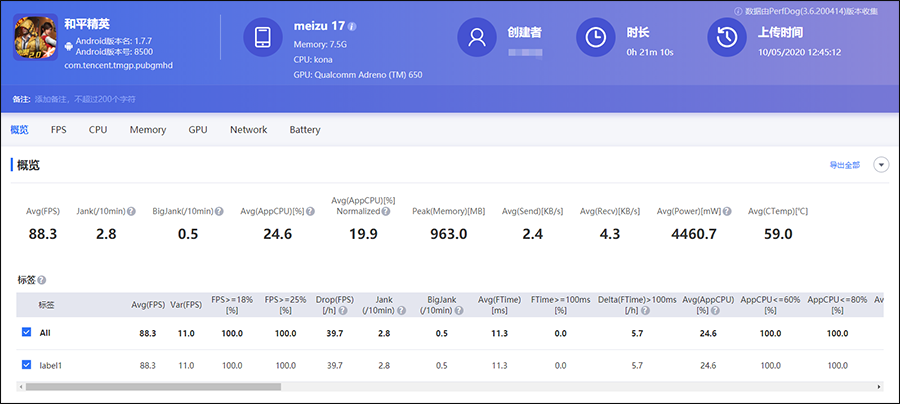This screenshot has width=900, height=404.
Task: Click the 和平精英 game app icon
Action: click(x=35, y=38)
